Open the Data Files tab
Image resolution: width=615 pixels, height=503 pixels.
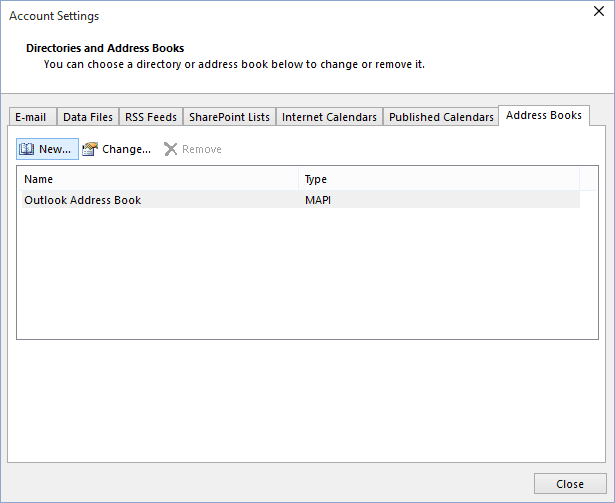[x=88, y=117]
